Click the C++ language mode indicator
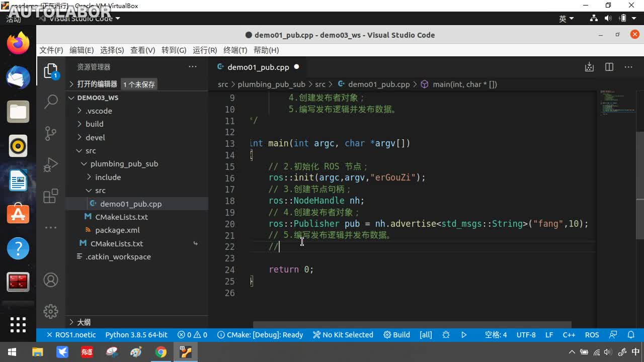The height and width of the screenshot is (362, 644). 569,335
